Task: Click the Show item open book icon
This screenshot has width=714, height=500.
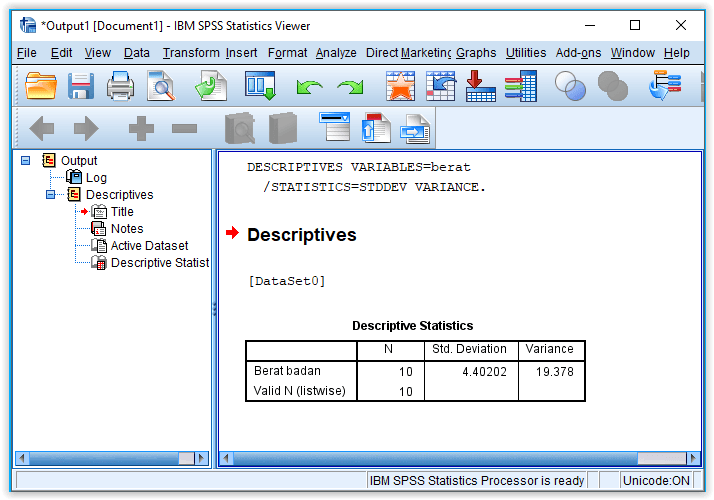Action: coord(240,128)
